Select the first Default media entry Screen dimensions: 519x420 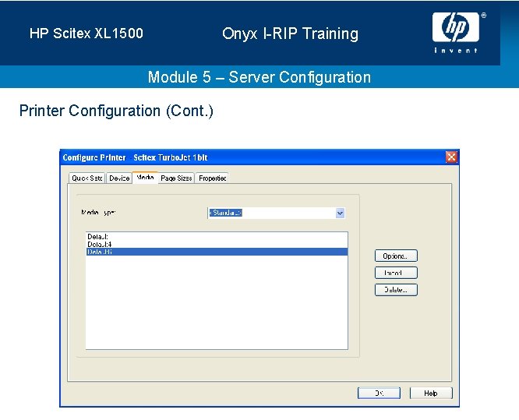217,236
